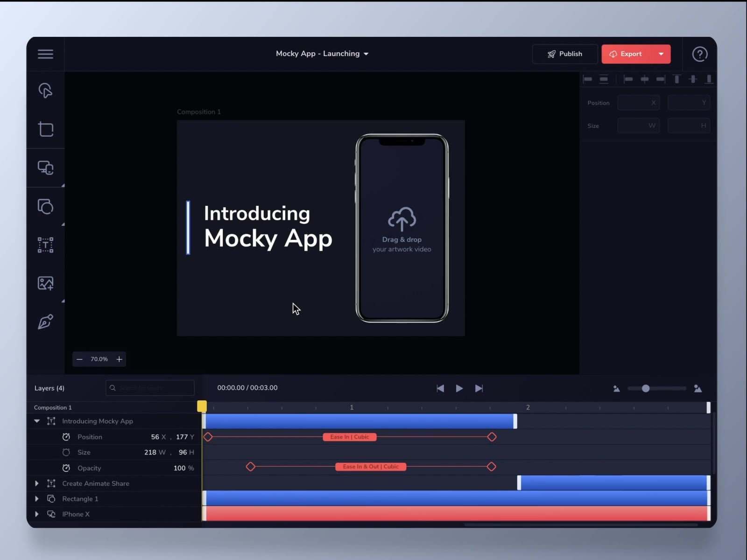The image size is (747, 560).
Task: Click the Search for layers field
Action: 150,388
